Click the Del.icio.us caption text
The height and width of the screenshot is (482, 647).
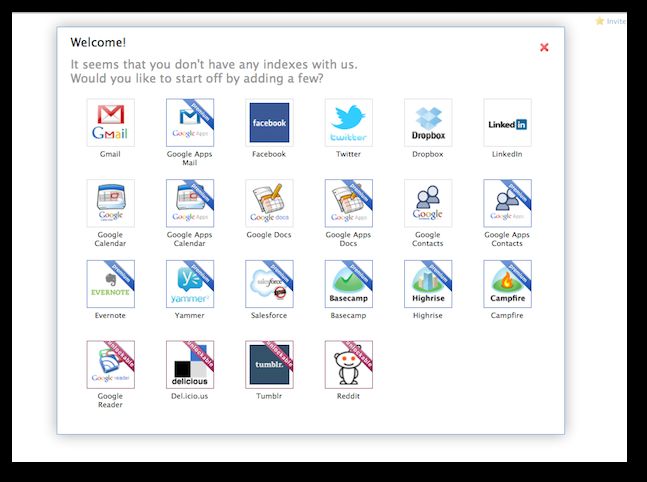click(189, 396)
